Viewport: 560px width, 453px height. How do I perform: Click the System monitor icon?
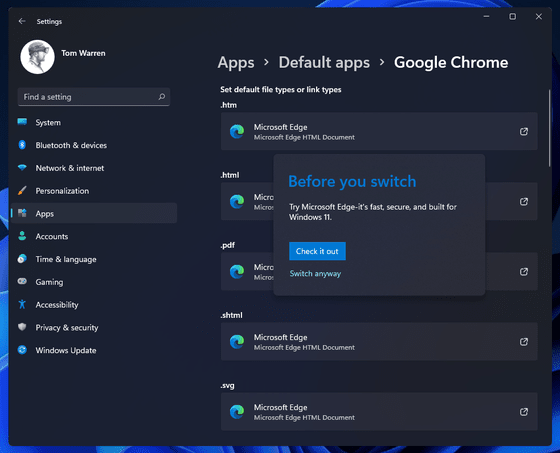[22, 122]
